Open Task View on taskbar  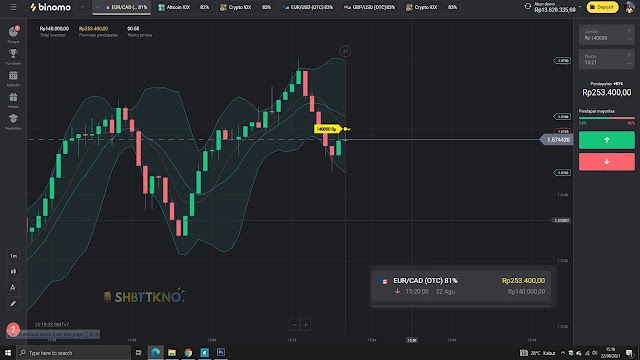(138, 353)
